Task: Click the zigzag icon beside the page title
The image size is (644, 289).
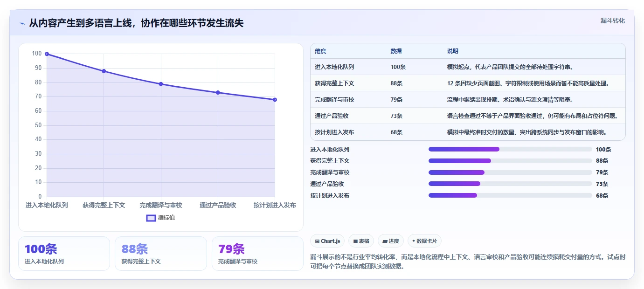Action: [x=22, y=23]
